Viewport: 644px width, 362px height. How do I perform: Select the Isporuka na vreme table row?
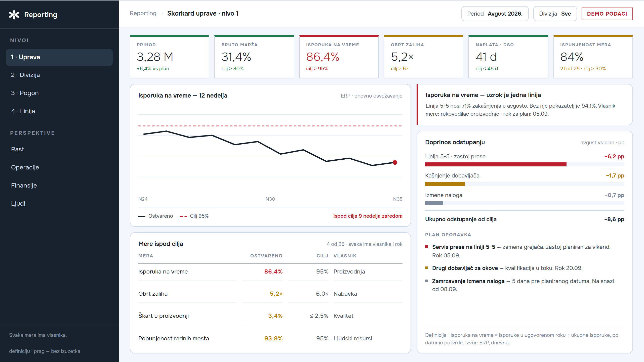pyautogui.click(x=270, y=271)
